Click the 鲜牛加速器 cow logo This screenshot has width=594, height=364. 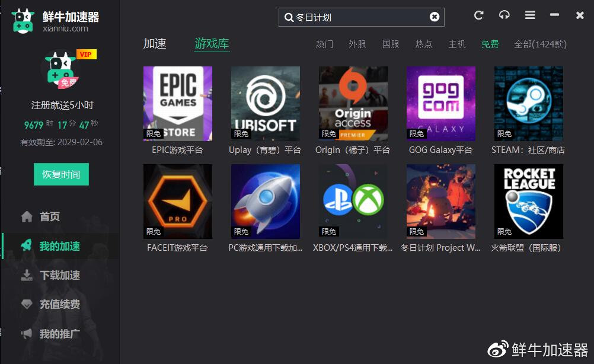click(23, 21)
